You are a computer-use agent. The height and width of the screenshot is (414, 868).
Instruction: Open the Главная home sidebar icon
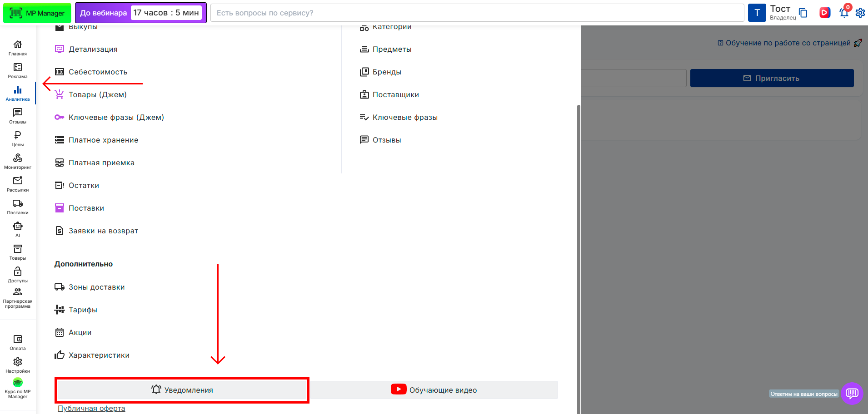18,47
